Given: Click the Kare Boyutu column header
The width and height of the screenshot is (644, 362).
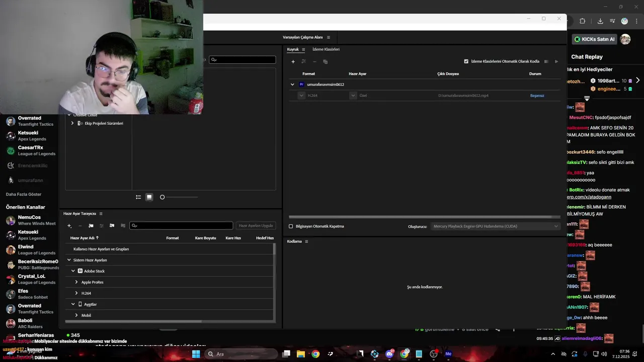Looking at the screenshot, I should pos(205,238).
